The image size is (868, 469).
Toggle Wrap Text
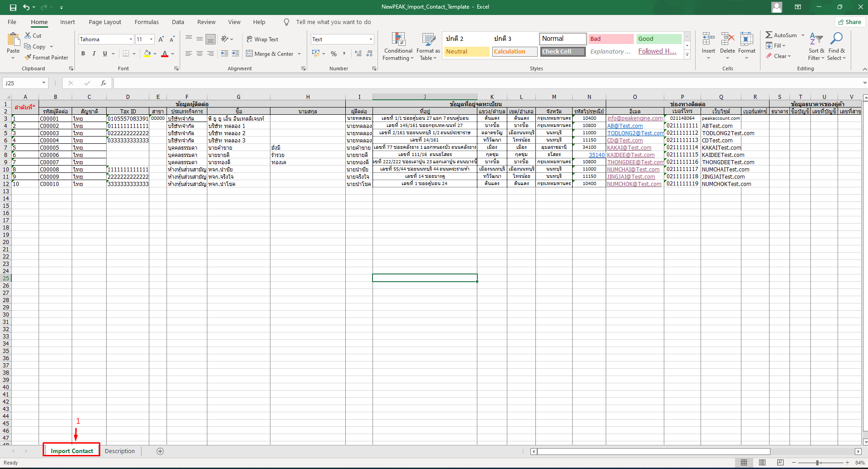pyautogui.click(x=262, y=39)
